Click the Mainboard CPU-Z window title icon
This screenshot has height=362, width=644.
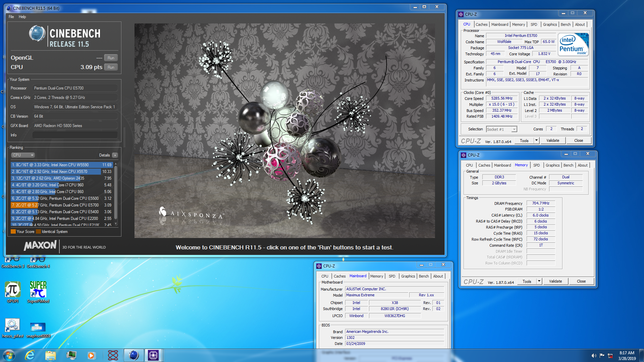319,266
